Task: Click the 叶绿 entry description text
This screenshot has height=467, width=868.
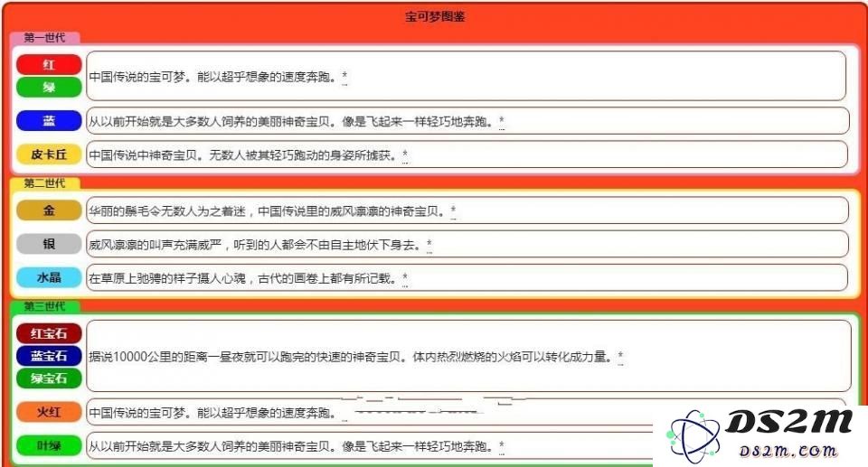Action: tap(292, 446)
